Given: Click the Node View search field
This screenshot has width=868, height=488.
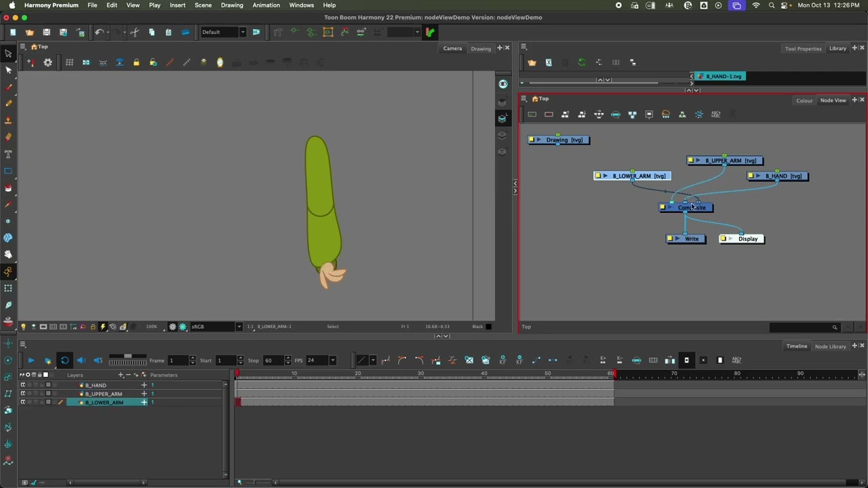Looking at the screenshot, I should pos(806,327).
